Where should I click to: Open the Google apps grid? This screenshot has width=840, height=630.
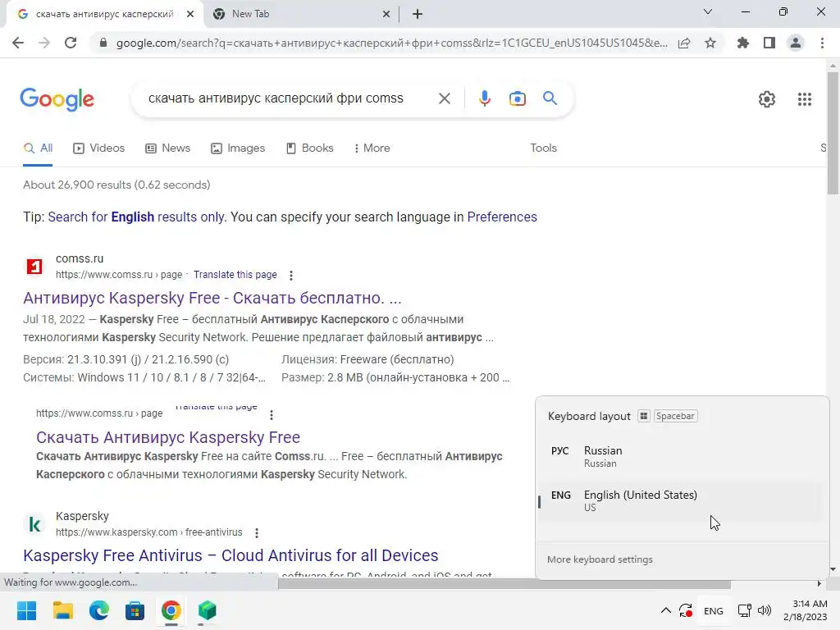click(805, 99)
